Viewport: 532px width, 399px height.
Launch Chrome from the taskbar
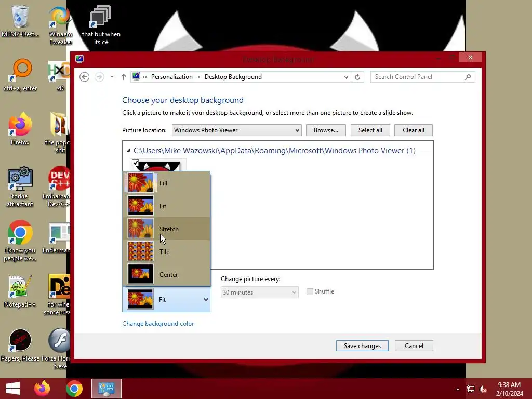tap(74, 389)
